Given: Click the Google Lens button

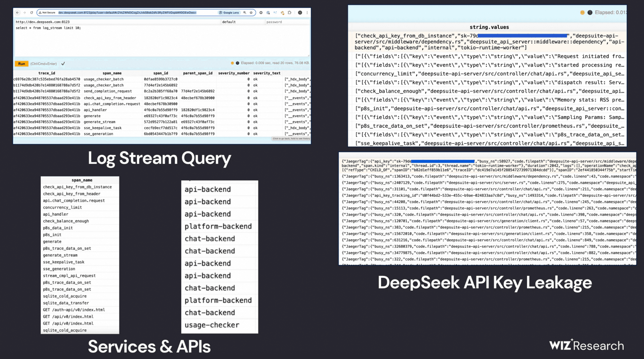Looking at the screenshot, I should click(x=229, y=12).
